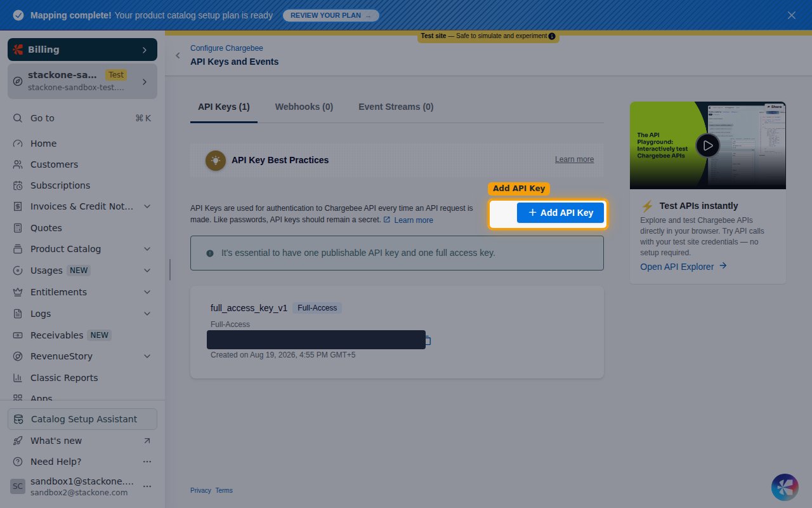Open the Privacy link
Viewport: 812px width, 508px height.
(200, 490)
